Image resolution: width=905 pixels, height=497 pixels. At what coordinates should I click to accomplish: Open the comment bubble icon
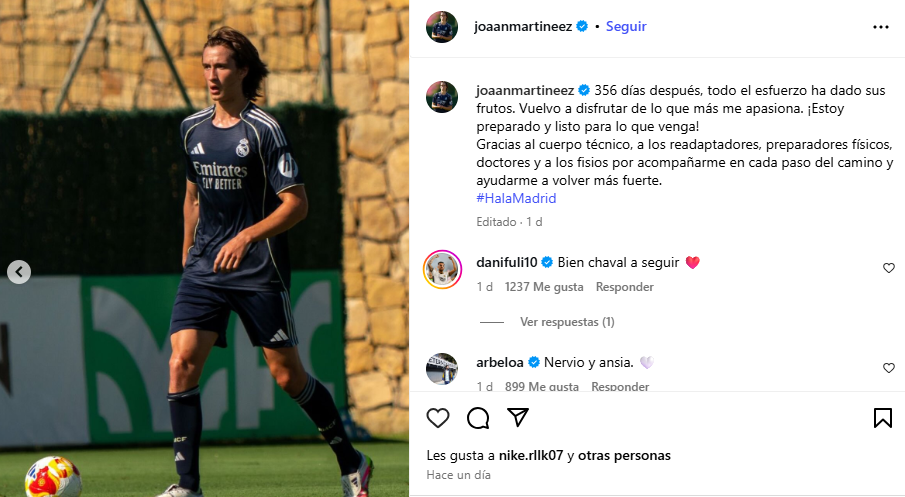pyautogui.click(x=478, y=418)
